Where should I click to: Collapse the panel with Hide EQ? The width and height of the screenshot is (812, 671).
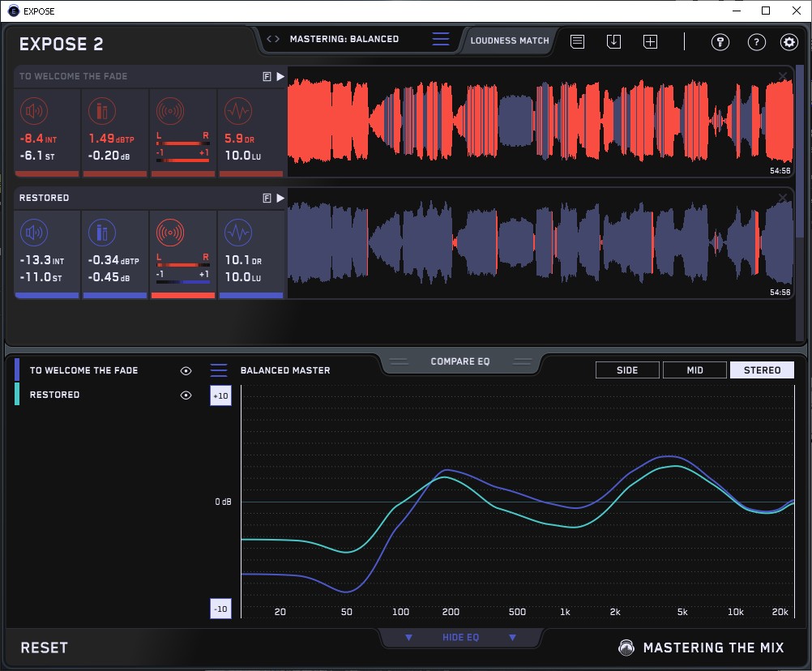460,637
